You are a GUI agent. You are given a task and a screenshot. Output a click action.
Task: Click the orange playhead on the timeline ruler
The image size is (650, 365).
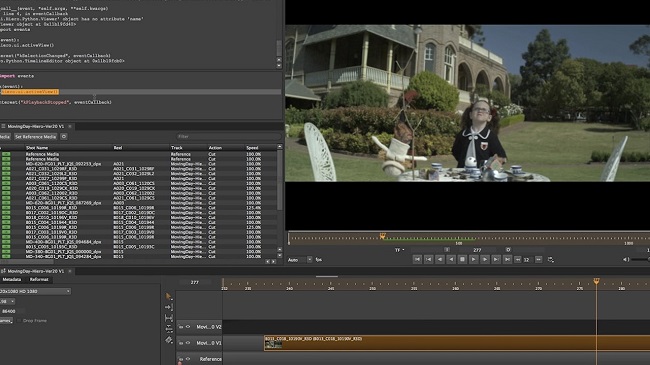coord(597,282)
